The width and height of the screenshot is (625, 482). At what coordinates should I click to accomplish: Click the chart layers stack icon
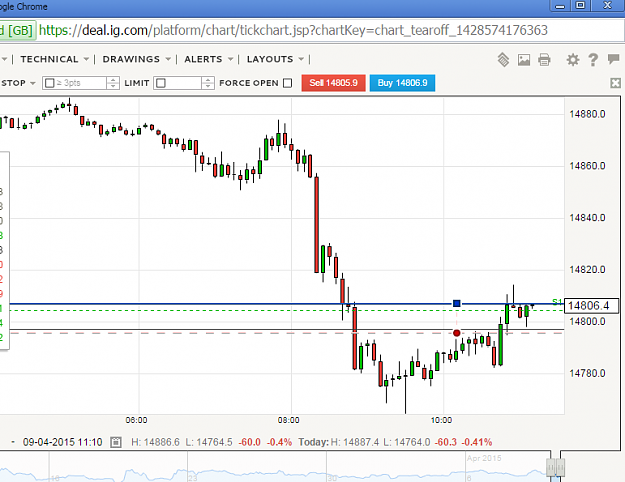(503, 60)
